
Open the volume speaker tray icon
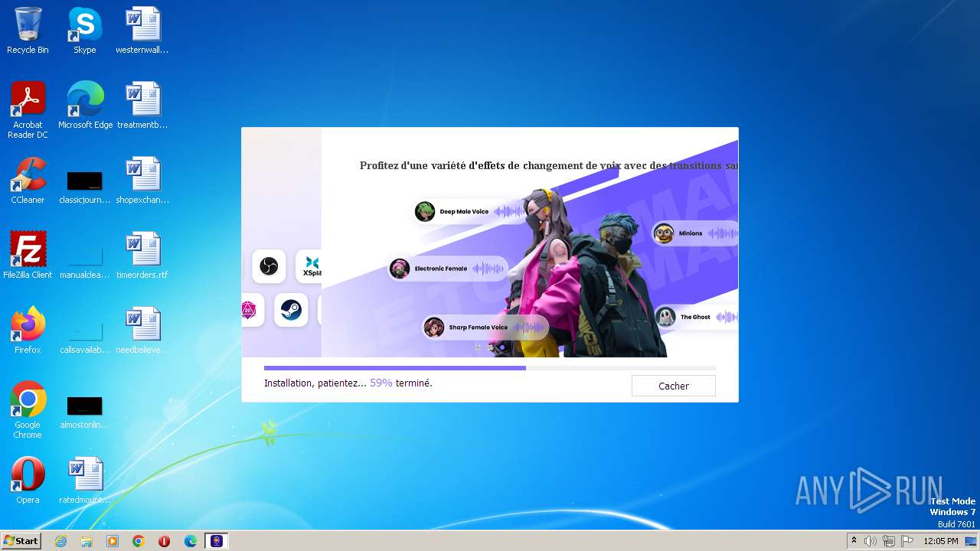click(870, 541)
